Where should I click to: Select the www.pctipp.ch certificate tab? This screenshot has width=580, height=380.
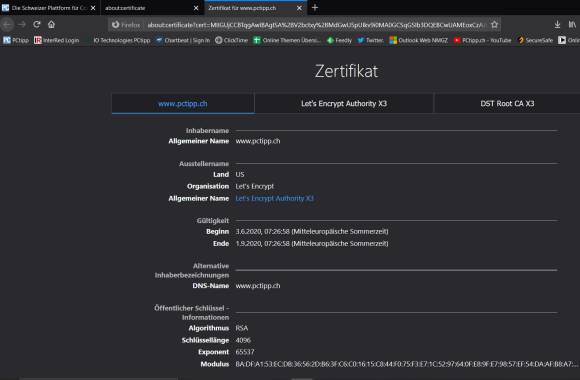(183, 104)
